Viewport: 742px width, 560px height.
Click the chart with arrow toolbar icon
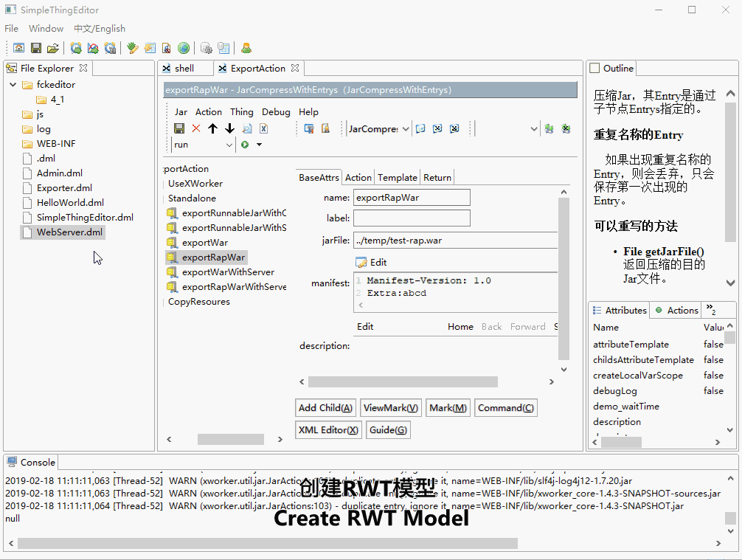(x=93, y=48)
